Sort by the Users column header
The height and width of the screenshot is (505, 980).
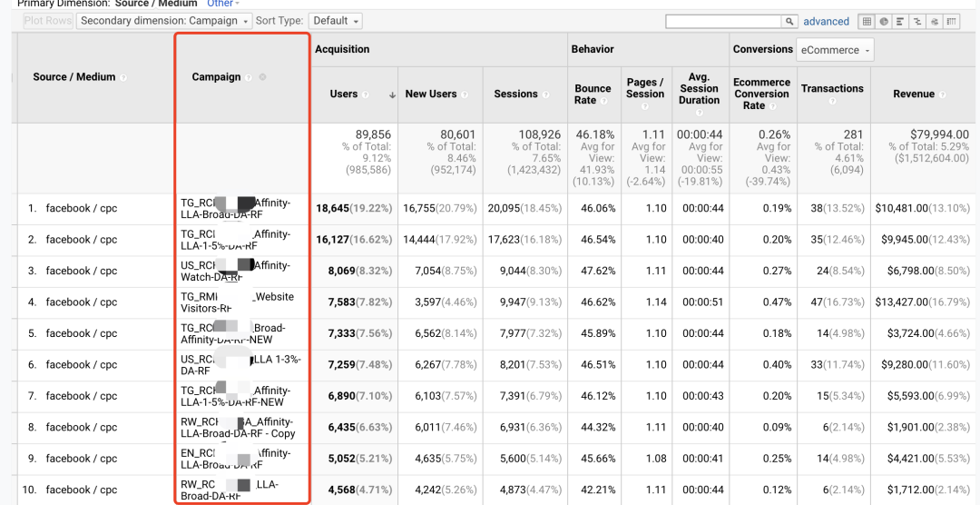click(x=344, y=94)
